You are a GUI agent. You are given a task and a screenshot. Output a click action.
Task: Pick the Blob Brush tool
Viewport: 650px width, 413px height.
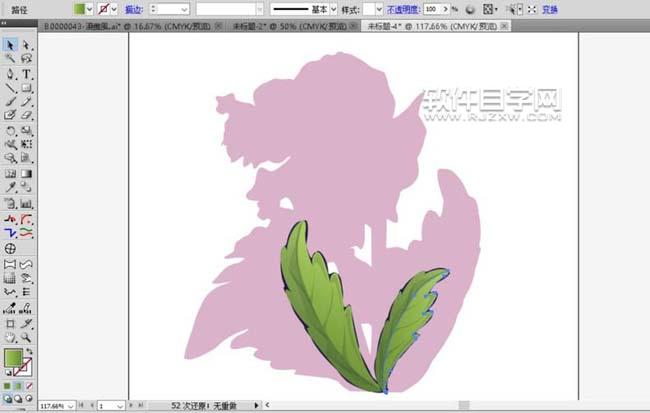coord(10,115)
